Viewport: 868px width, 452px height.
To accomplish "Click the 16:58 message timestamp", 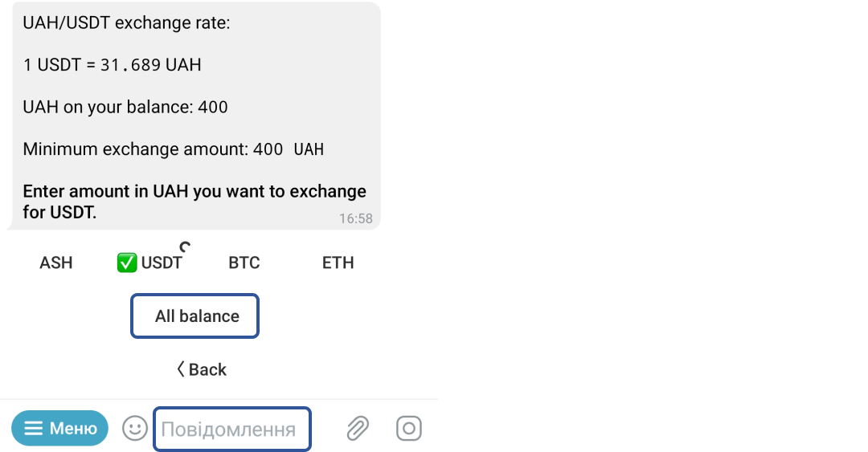I will click(356, 218).
